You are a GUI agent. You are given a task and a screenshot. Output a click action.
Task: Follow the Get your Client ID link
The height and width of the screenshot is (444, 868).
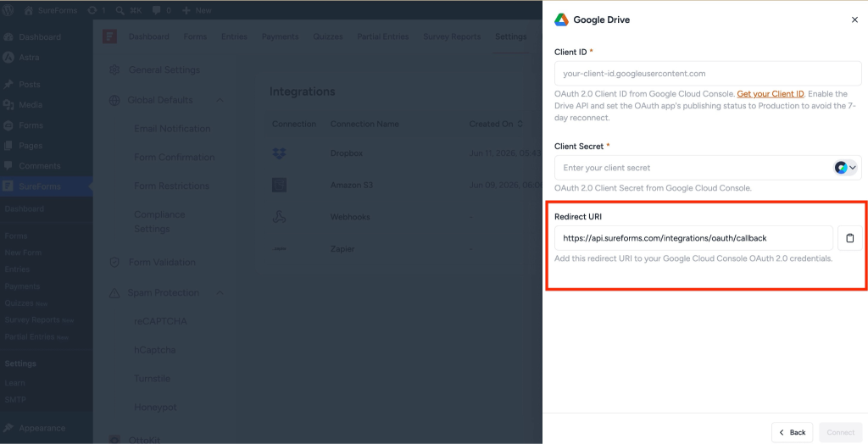click(770, 94)
